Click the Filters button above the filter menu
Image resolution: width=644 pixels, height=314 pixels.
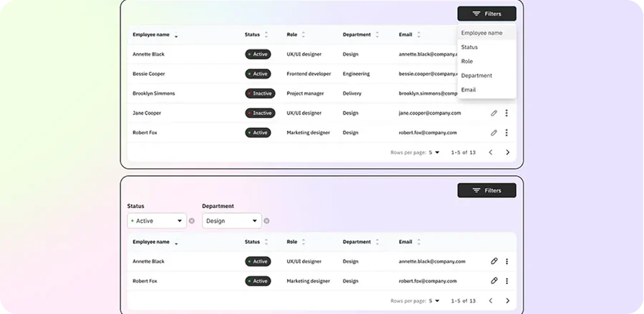tap(487, 14)
